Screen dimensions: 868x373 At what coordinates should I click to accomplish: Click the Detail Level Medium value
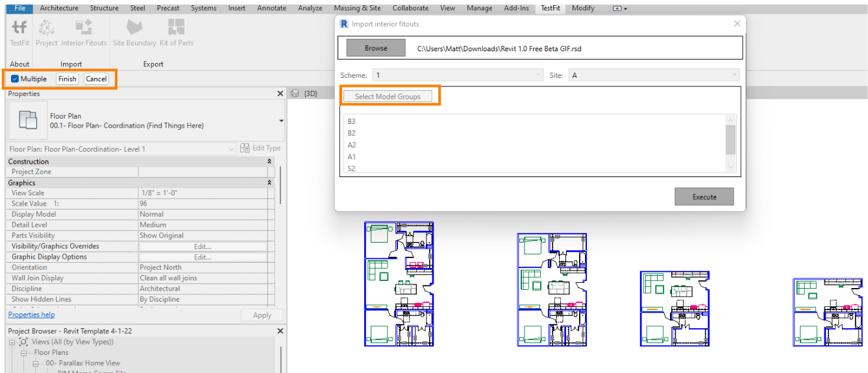(202, 225)
